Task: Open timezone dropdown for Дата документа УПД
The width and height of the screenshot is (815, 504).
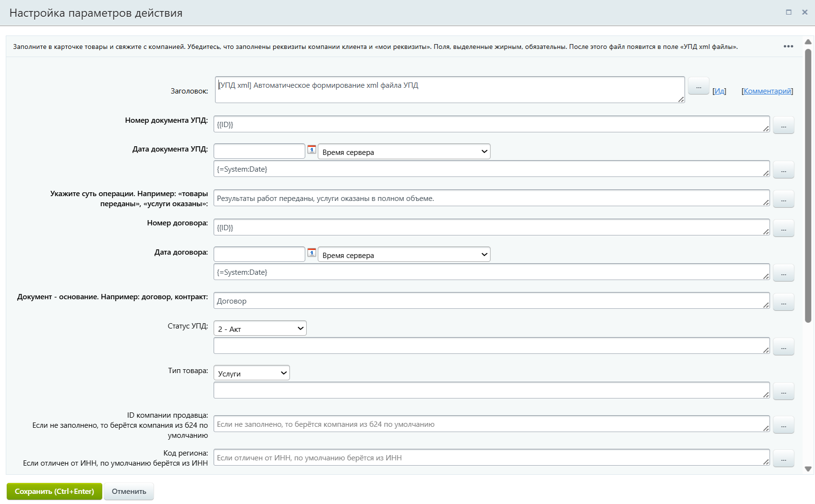Action: 404,152
